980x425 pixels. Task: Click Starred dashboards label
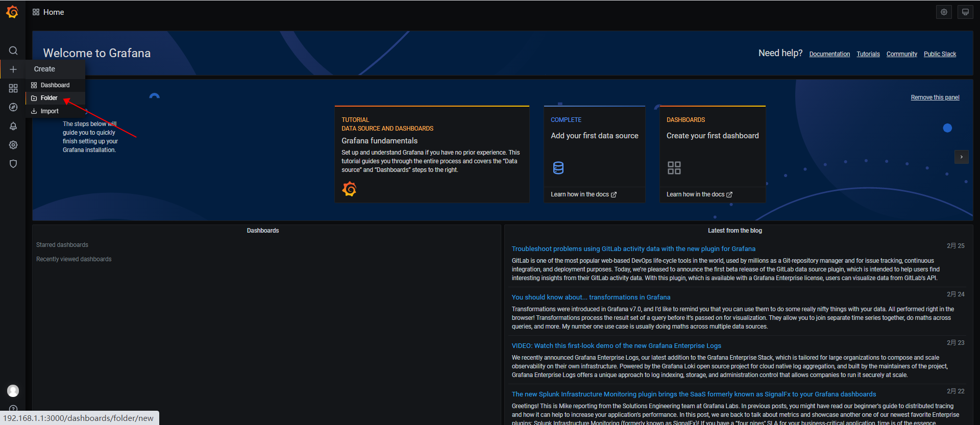tap(62, 245)
